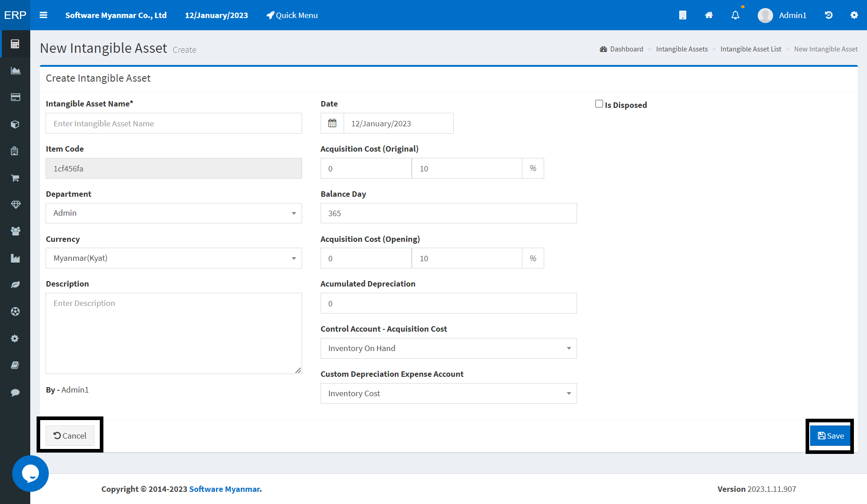The height and width of the screenshot is (504, 867).
Task: Click the Balance Day field
Action: pyautogui.click(x=448, y=213)
